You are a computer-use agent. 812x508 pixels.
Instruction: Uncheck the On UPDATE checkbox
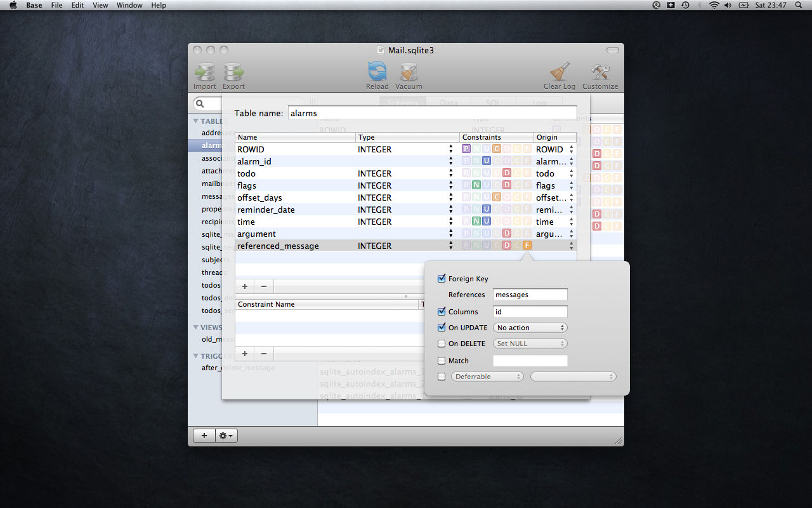click(442, 328)
